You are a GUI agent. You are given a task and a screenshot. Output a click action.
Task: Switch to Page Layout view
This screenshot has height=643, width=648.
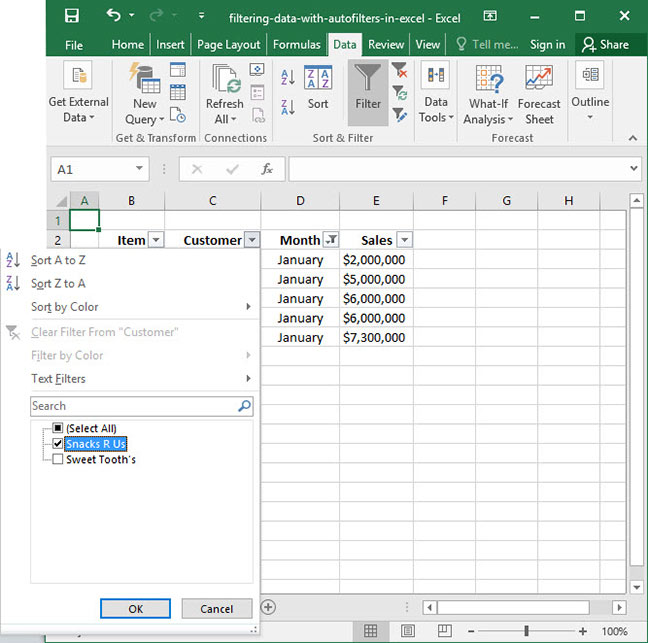(x=408, y=631)
